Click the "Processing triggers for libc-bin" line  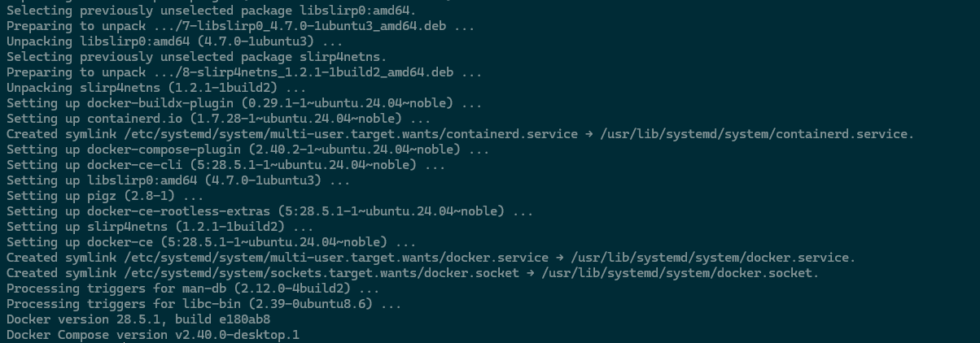point(203,304)
